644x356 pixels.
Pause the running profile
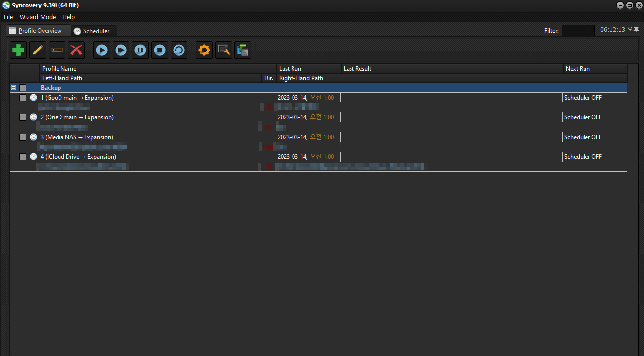(140, 50)
